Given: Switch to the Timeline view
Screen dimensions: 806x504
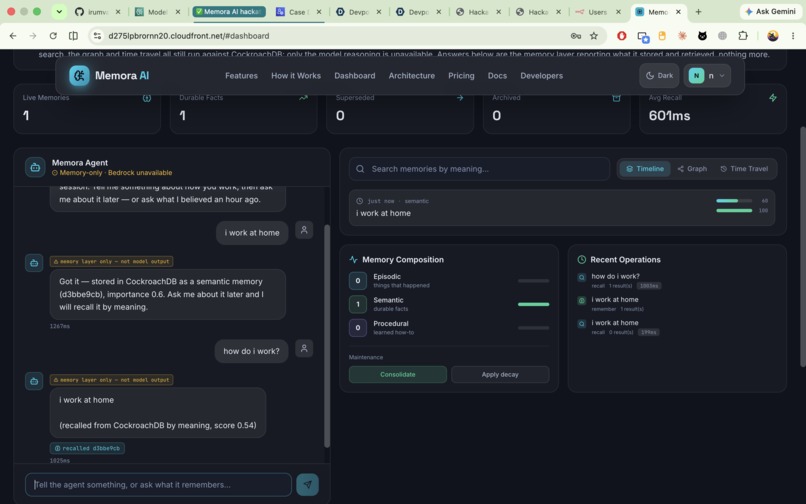Looking at the screenshot, I should 645,169.
